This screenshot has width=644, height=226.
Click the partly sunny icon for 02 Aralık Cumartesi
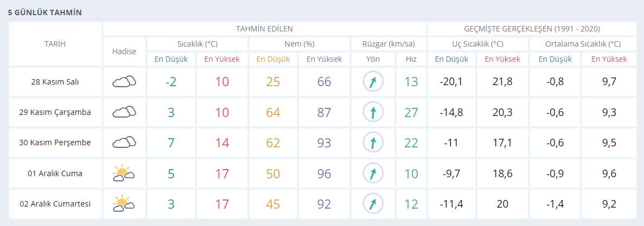point(124,204)
